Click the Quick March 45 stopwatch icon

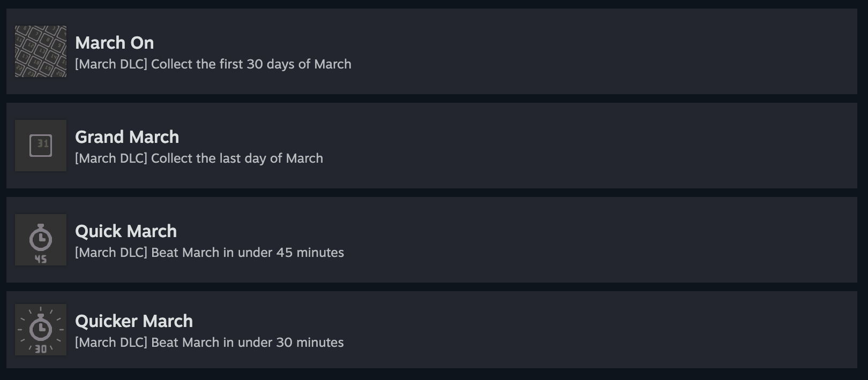point(41,240)
